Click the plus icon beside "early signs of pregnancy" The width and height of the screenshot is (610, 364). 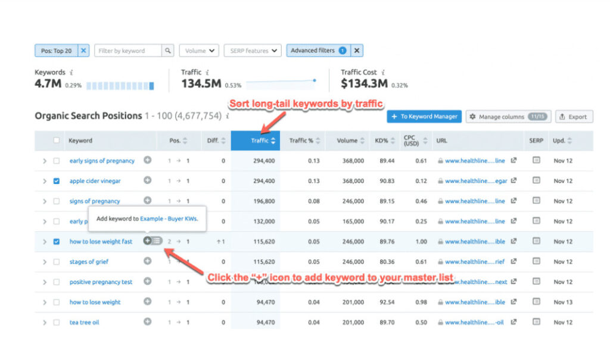(x=147, y=160)
